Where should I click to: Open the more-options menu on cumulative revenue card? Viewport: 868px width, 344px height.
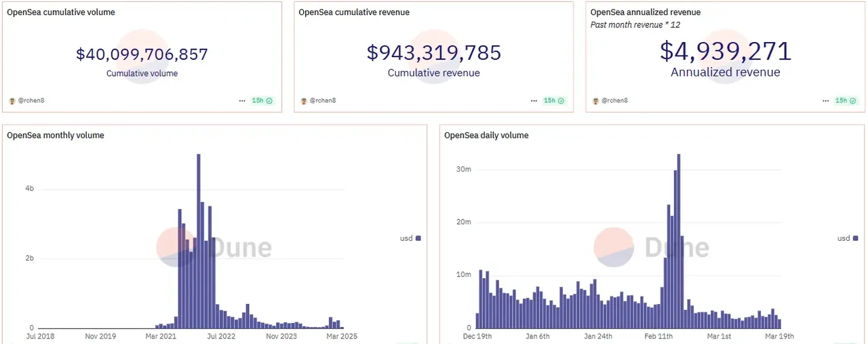[x=534, y=100]
